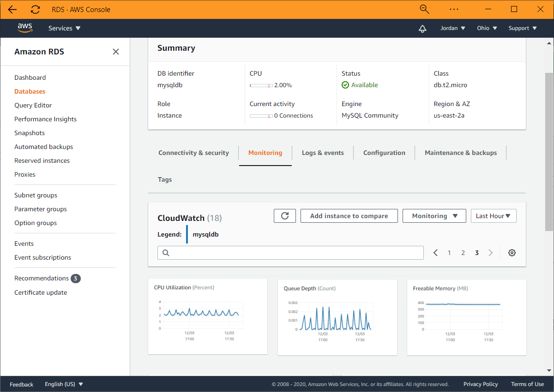The height and width of the screenshot is (392, 554).
Task: Open Snapshots in the sidebar
Action: [30, 133]
